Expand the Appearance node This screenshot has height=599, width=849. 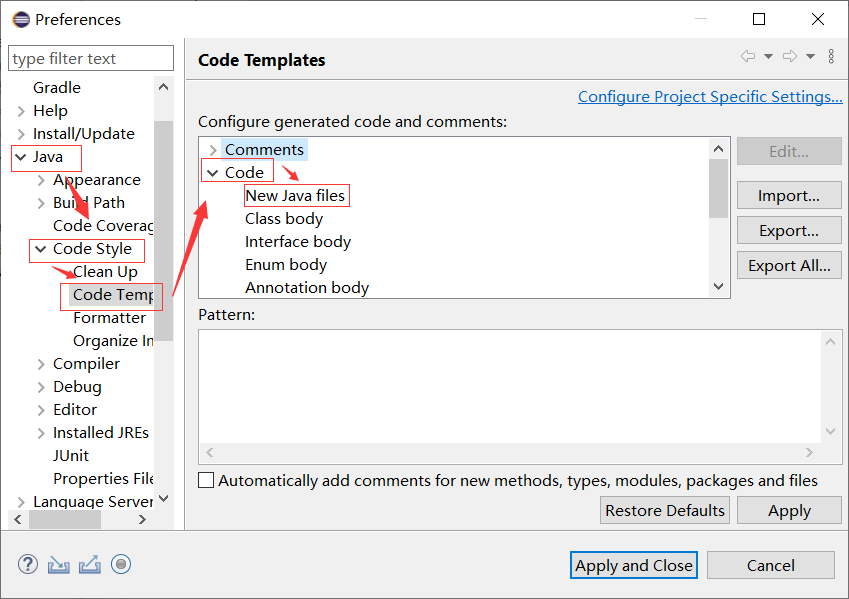click(x=41, y=180)
